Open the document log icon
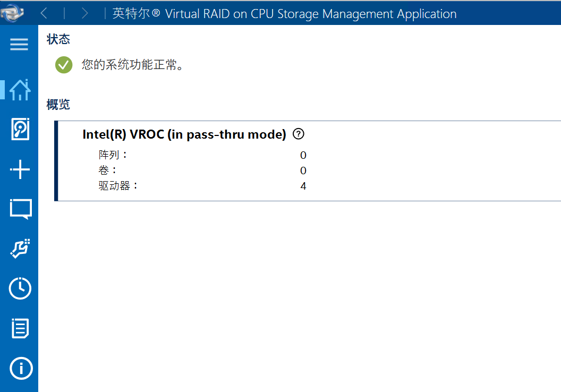 20,328
